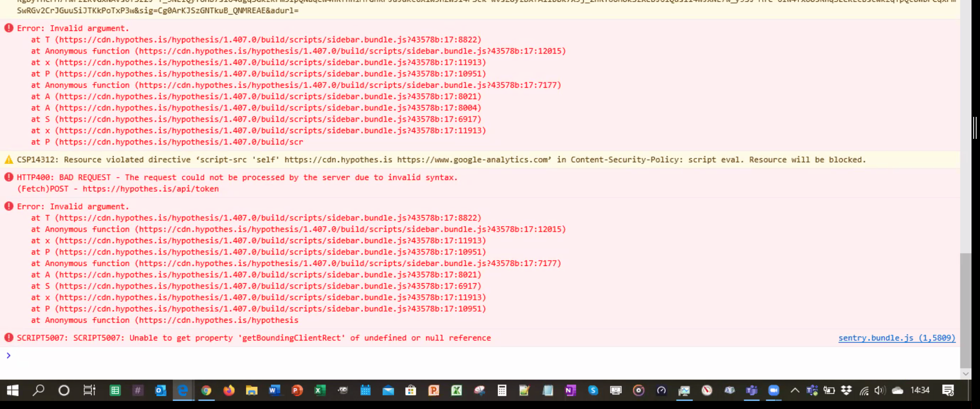
Task: Switch to Outlook in the taskbar
Action: tap(161, 390)
